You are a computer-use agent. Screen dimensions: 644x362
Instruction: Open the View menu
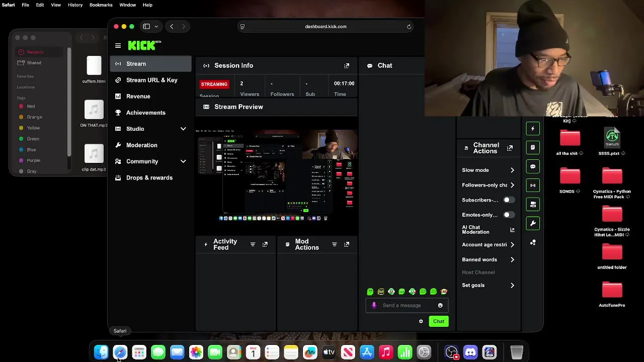click(x=56, y=5)
